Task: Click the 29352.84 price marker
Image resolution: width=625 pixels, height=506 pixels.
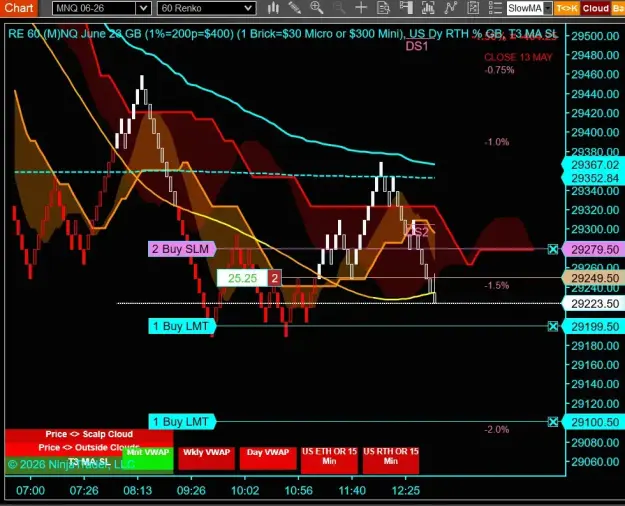Action: (594, 178)
